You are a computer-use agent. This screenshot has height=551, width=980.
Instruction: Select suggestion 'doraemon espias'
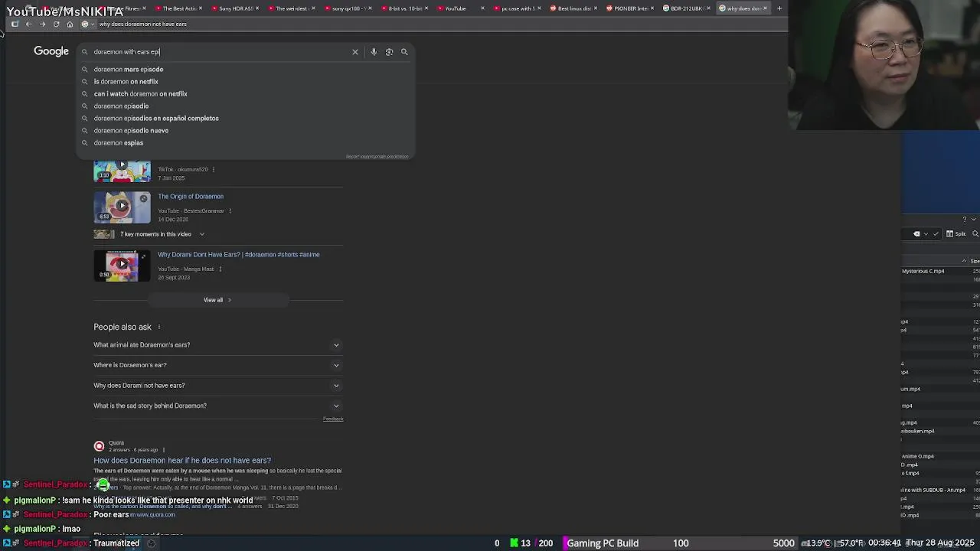coord(245,142)
